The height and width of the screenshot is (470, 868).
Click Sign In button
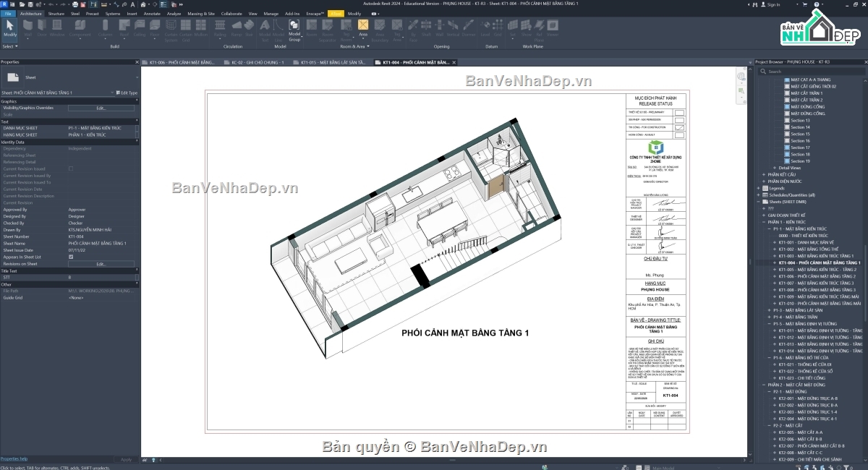pos(770,4)
